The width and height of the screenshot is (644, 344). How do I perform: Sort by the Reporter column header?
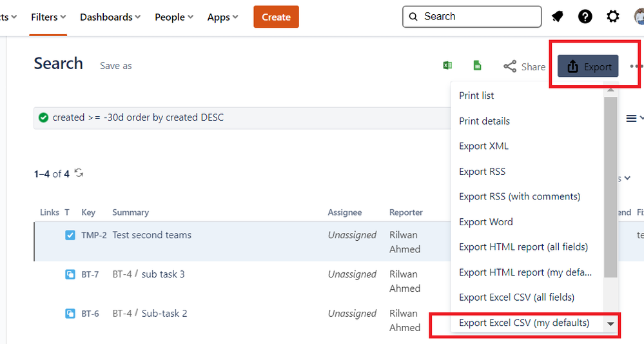[405, 212]
